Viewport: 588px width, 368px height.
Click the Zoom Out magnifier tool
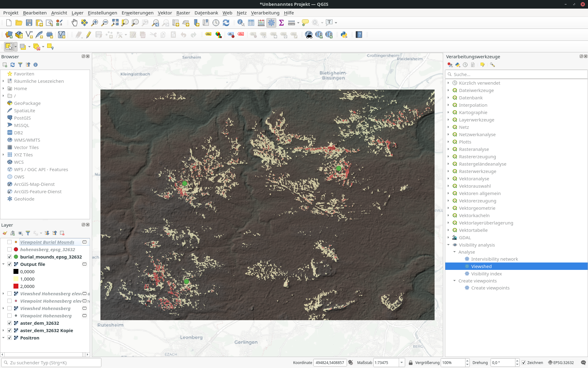pos(105,23)
